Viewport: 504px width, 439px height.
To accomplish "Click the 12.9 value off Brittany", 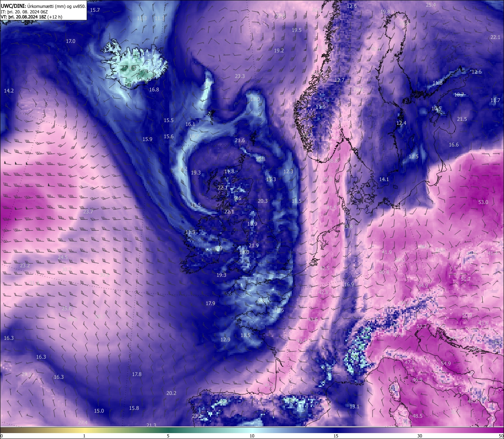I will click(225, 340).
